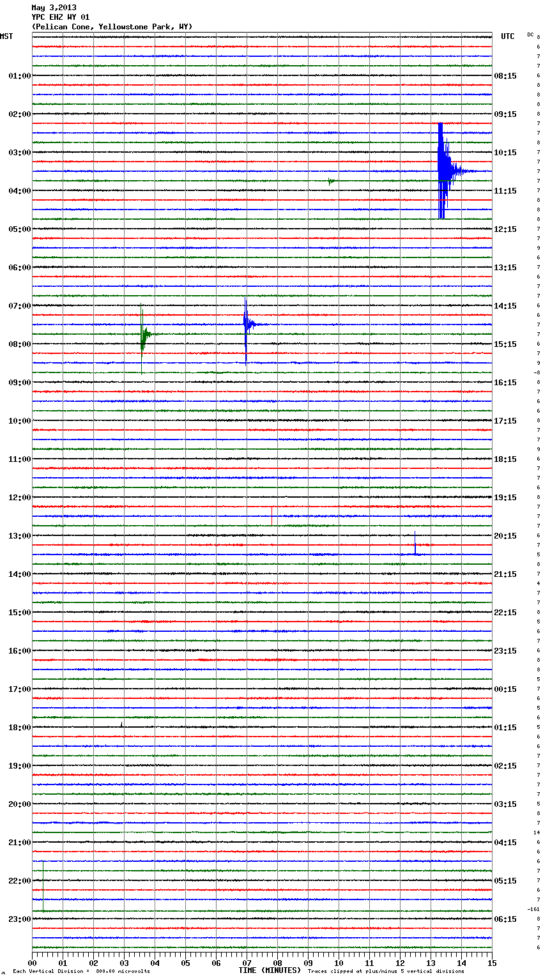Select the 10:00 MST time label
Viewport: 543px width, 980px height.
coord(20,421)
